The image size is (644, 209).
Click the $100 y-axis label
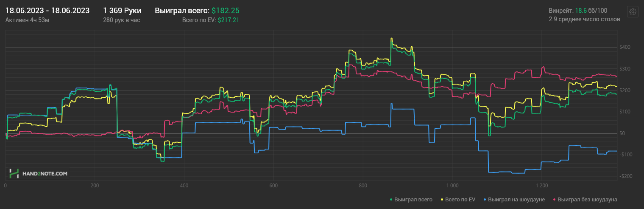[624, 112]
